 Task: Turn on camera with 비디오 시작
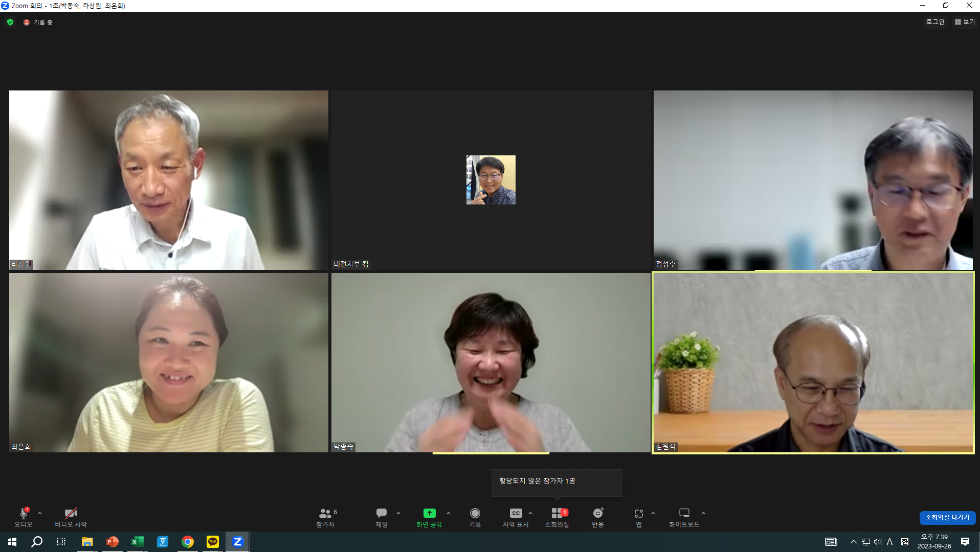pyautogui.click(x=71, y=517)
